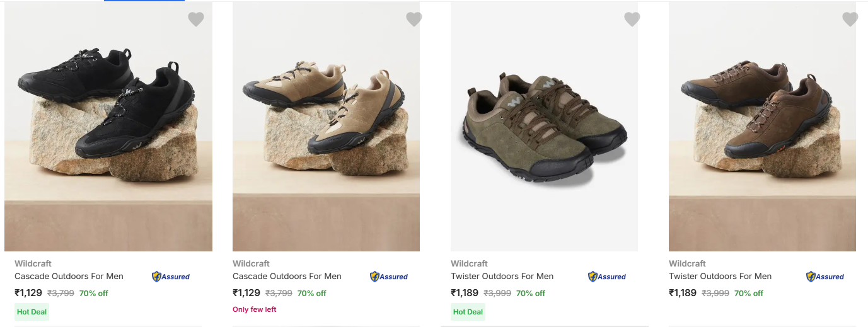Screen dimensions: 868x327
Task: Open black Cascade shoe product image
Action: [108, 126]
